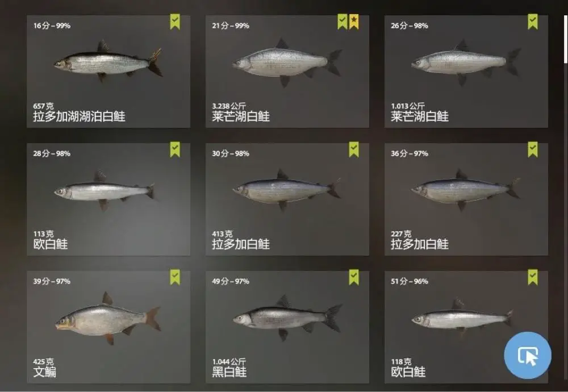Click the green checkmark ribbon on the 16分 card
The image size is (568, 392).
[175, 22]
